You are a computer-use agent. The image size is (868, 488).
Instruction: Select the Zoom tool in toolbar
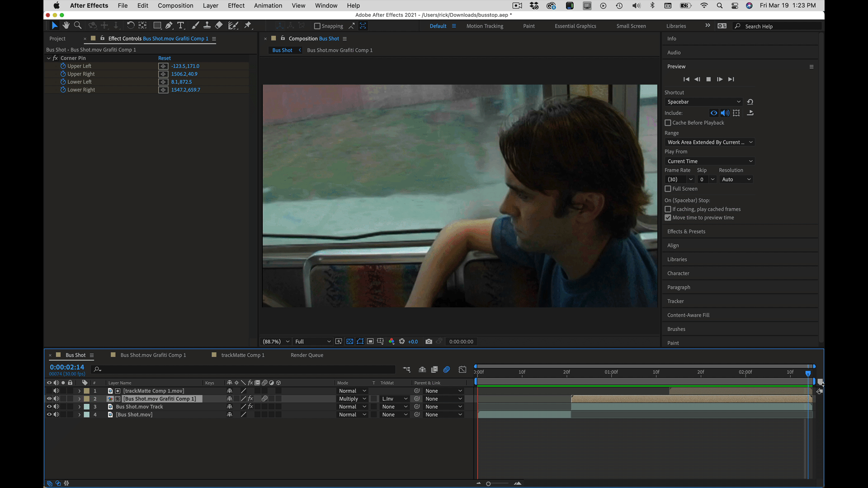click(x=78, y=25)
